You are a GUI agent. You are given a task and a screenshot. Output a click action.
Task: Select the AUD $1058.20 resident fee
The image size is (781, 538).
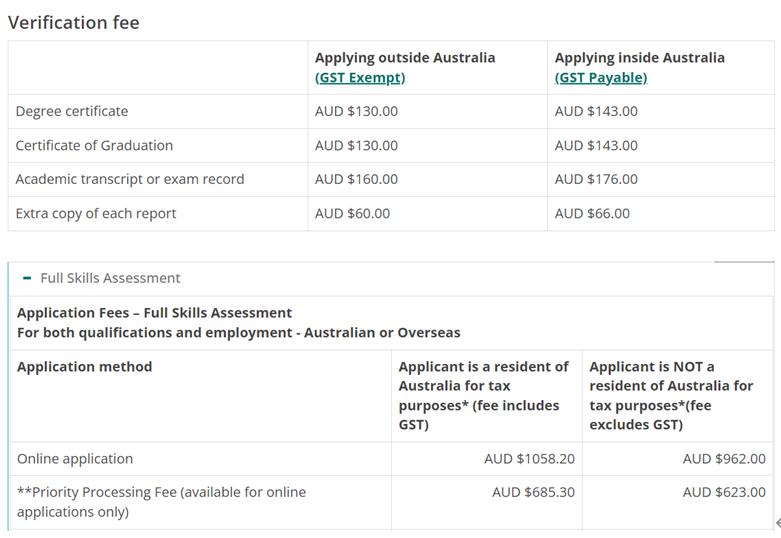[529, 459]
